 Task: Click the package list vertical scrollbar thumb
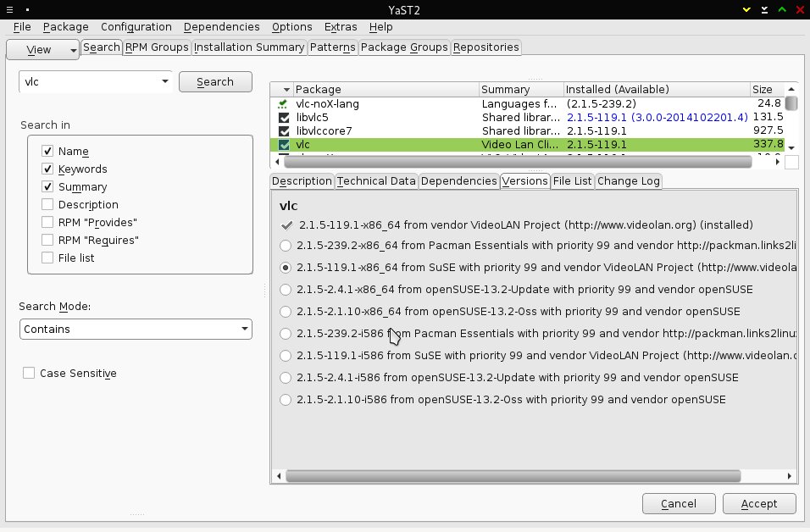[x=791, y=103]
